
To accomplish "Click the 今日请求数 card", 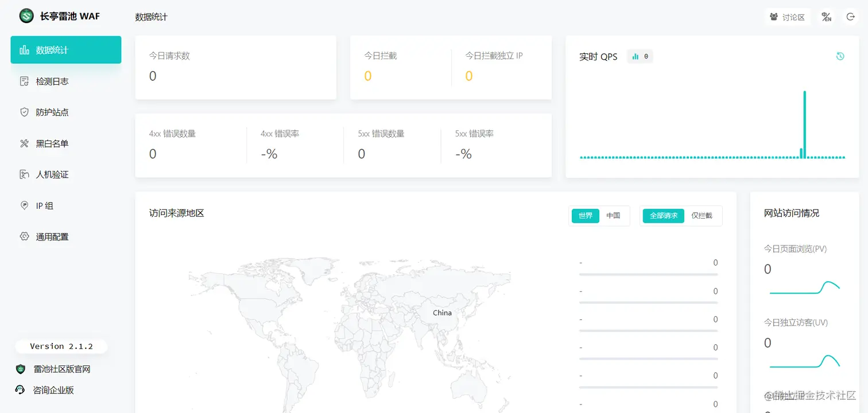I will click(x=235, y=68).
